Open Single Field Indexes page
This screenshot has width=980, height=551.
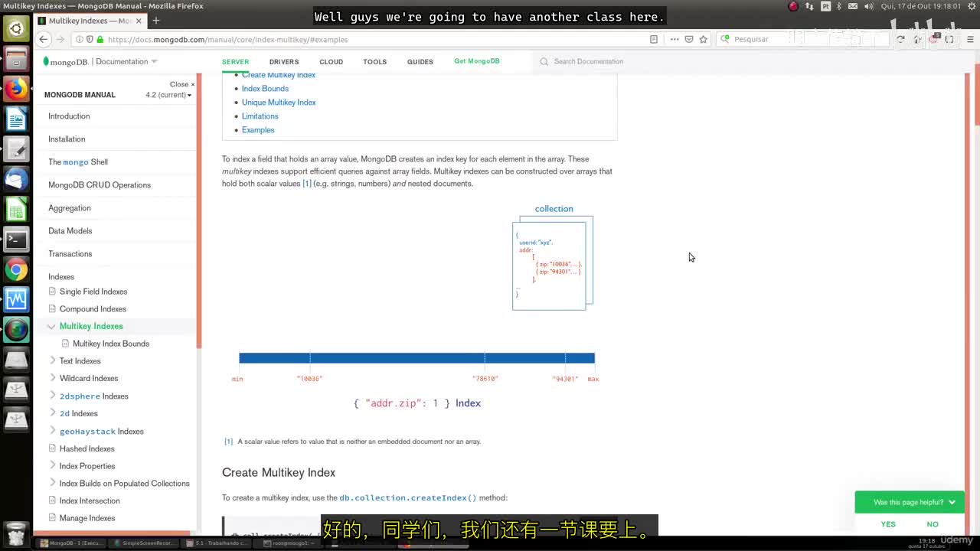[93, 292]
